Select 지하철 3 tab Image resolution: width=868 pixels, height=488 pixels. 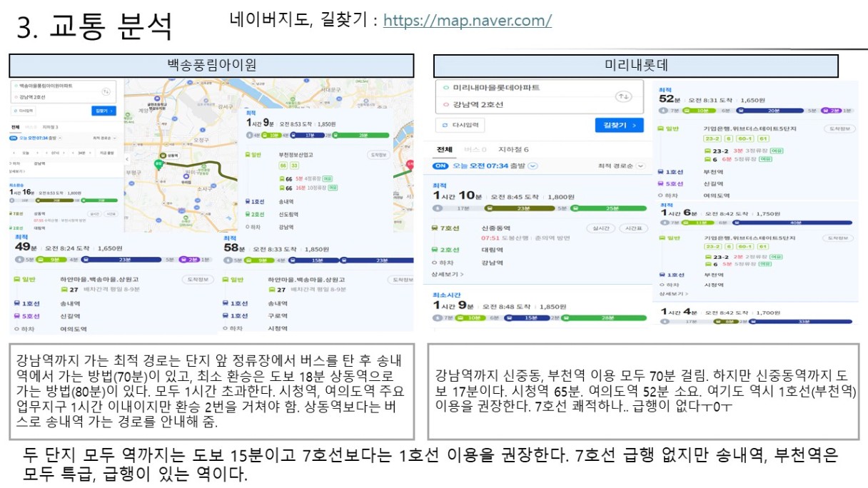[51, 127]
